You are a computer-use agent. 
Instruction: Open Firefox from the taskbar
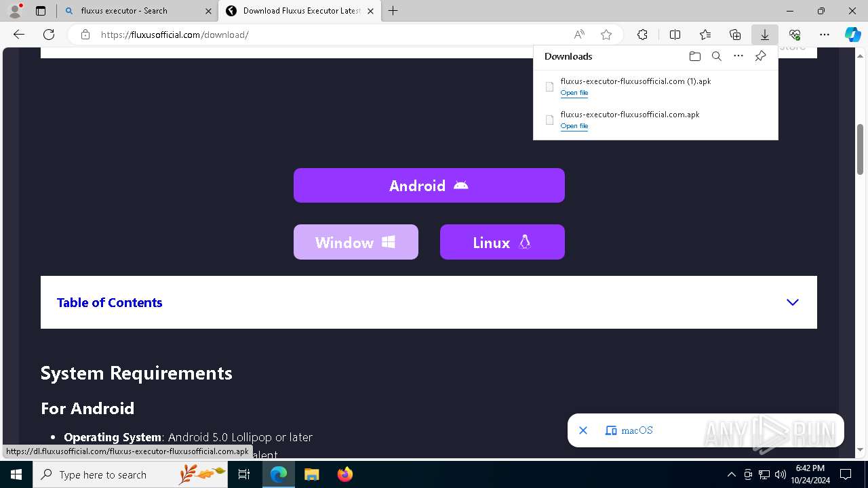point(344,474)
